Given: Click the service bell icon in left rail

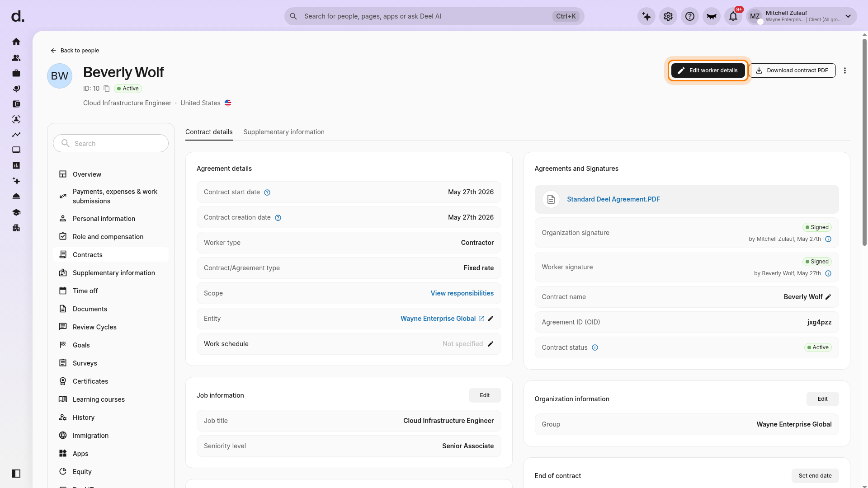Looking at the screenshot, I should coord(16,196).
